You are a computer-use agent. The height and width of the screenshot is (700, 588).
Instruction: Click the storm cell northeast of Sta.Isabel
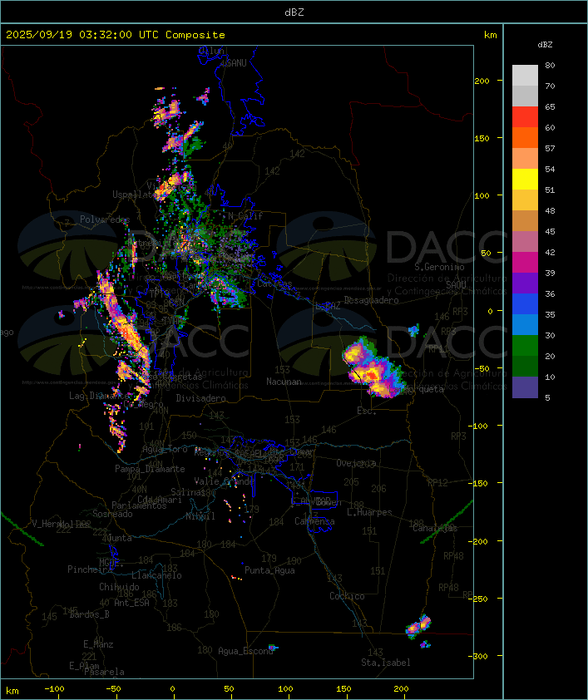coord(419,626)
